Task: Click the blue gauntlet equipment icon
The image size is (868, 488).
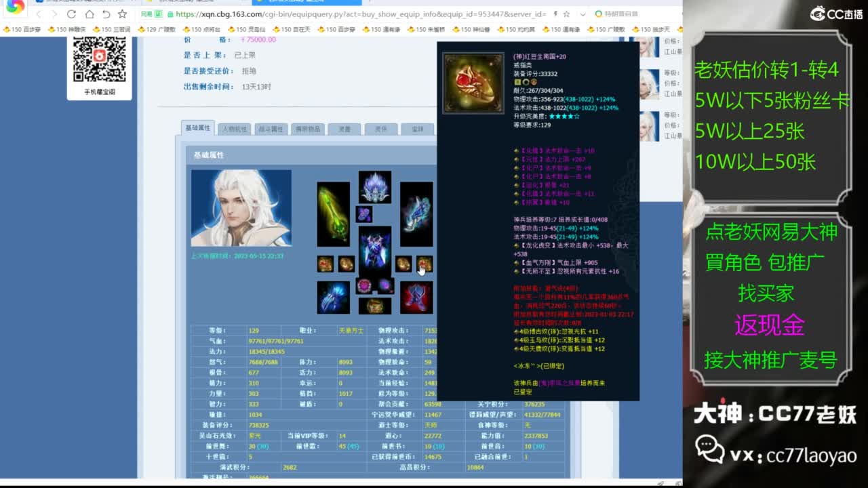Action: pos(334,297)
